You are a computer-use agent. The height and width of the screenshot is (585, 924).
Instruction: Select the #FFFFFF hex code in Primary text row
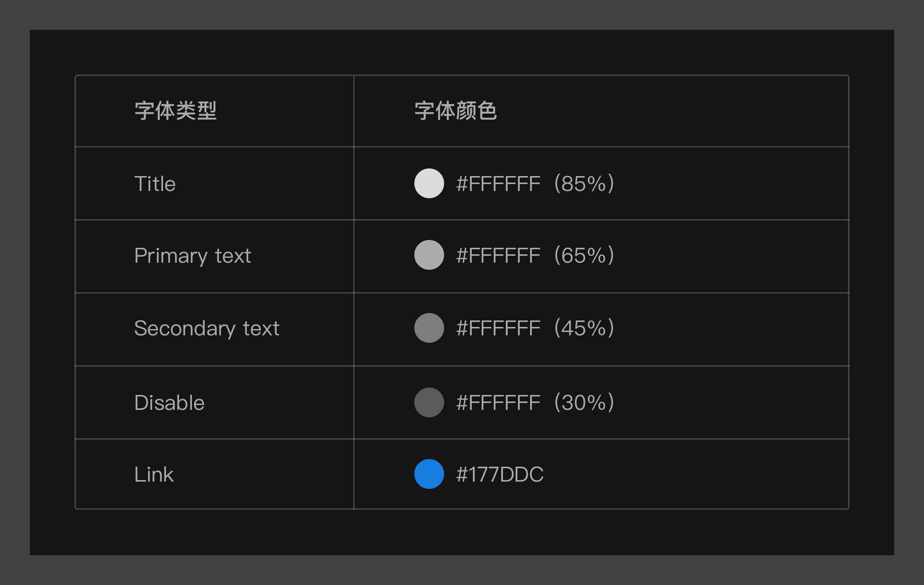coord(498,256)
